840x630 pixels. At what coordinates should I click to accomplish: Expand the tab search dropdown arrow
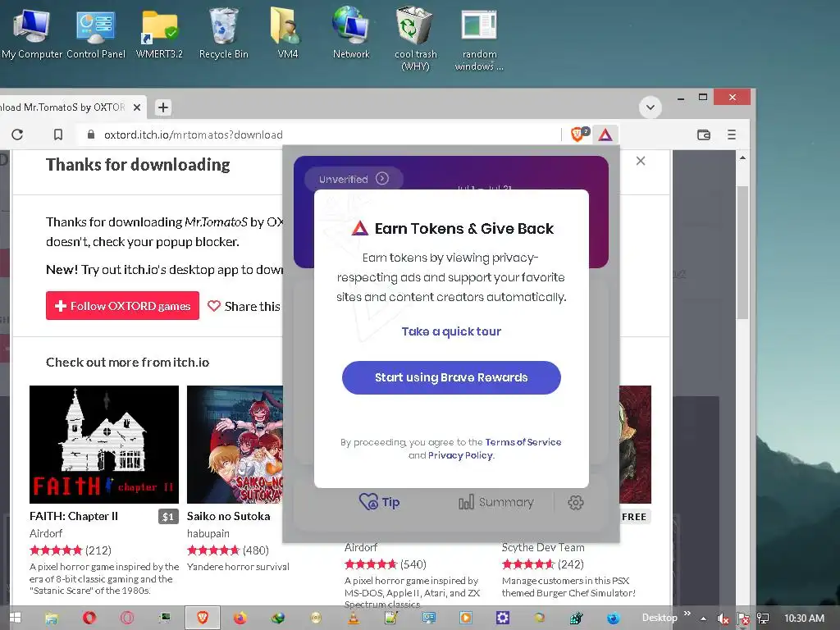pos(651,107)
